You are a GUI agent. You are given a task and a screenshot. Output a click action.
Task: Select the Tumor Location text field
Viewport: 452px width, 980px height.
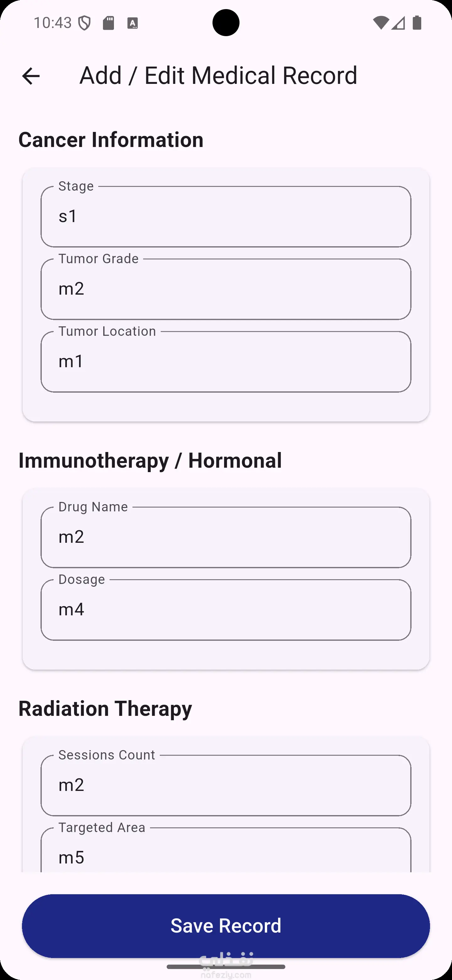[226, 362]
